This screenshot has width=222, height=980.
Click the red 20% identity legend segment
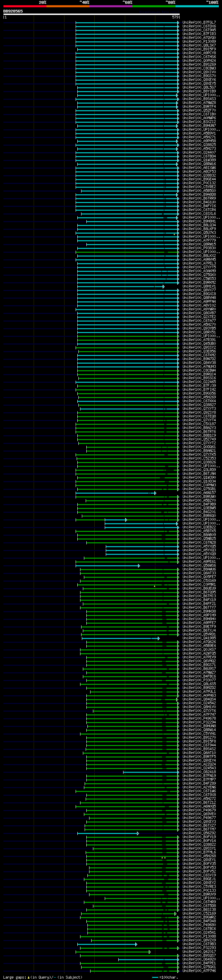coord(25,6)
